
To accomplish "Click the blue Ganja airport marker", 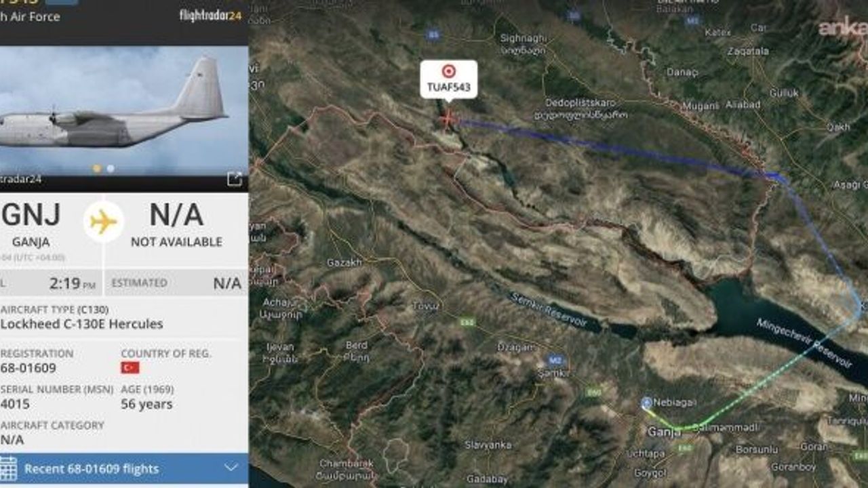I will click(646, 403).
